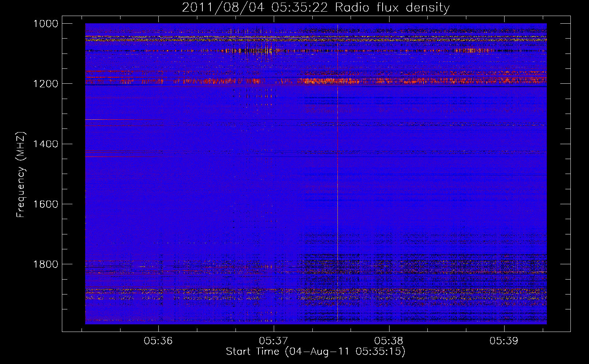
Task: Click the 05:39 time tick label
Action: (504, 341)
